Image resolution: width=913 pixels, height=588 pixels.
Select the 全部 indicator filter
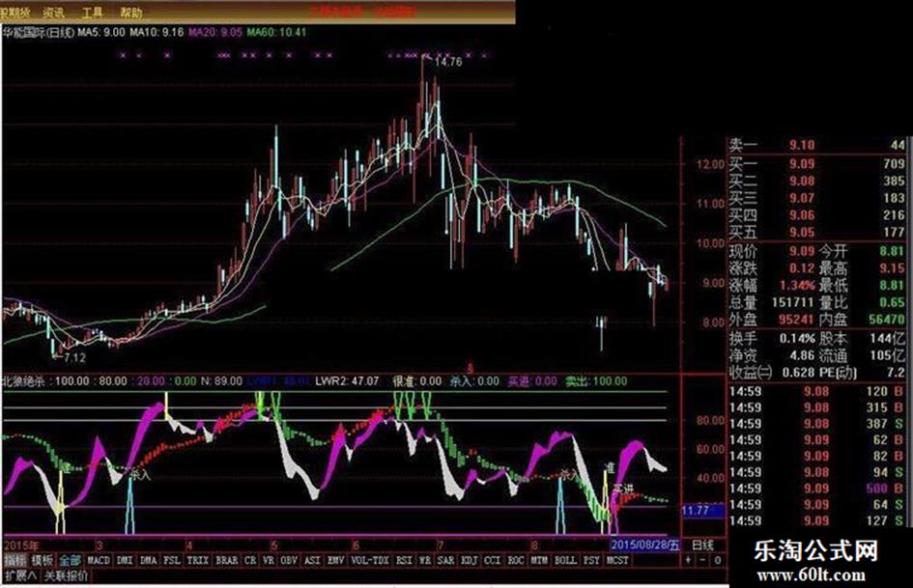[70, 560]
